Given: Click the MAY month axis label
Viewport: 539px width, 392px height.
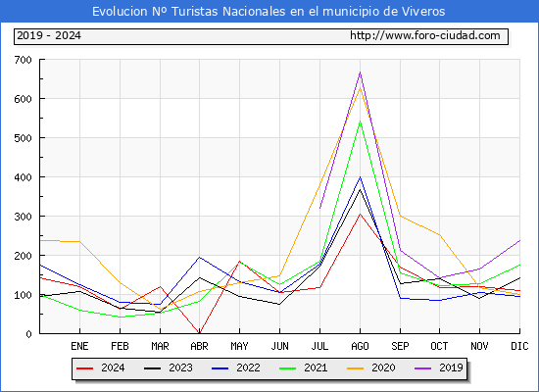Looking at the screenshot, I should (239, 346).
